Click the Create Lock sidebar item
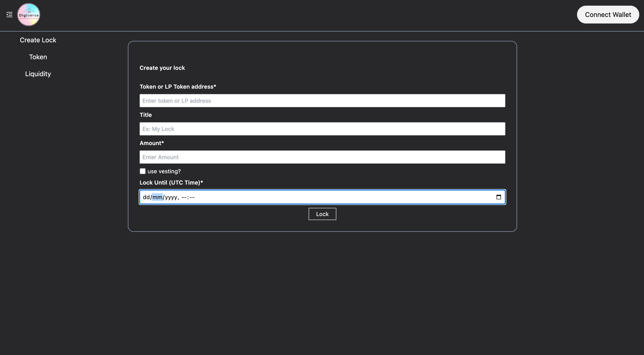Viewport: 644px width, 355px height. pyautogui.click(x=38, y=40)
